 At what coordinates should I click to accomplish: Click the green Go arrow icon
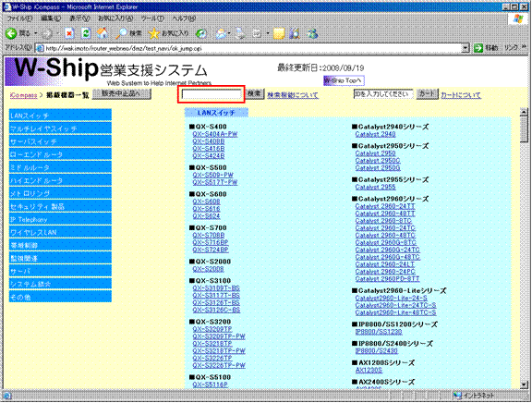pyautogui.click(x=478, y=48)
